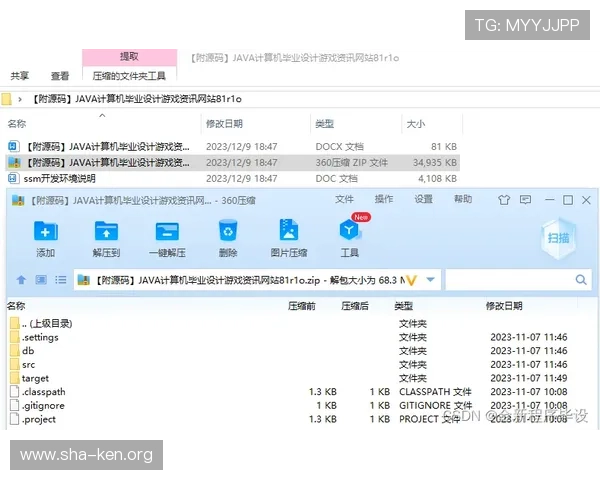Click the folder icon in Explorer address bar

pos(7,99)
